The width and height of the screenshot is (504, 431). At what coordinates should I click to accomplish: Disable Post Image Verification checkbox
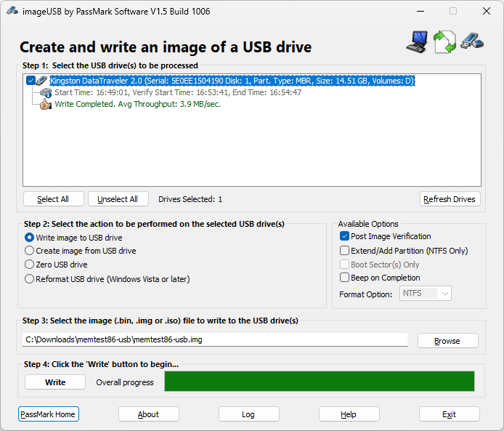[344, 236]
